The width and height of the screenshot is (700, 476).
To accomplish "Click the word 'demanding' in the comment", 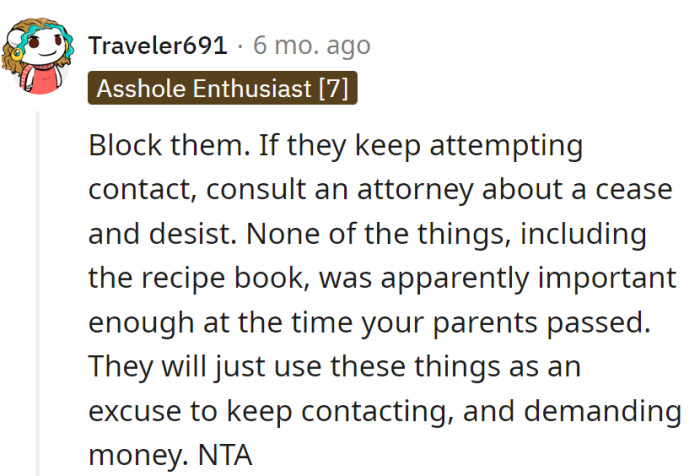I will pyautogui.click(x=602, y=410).
